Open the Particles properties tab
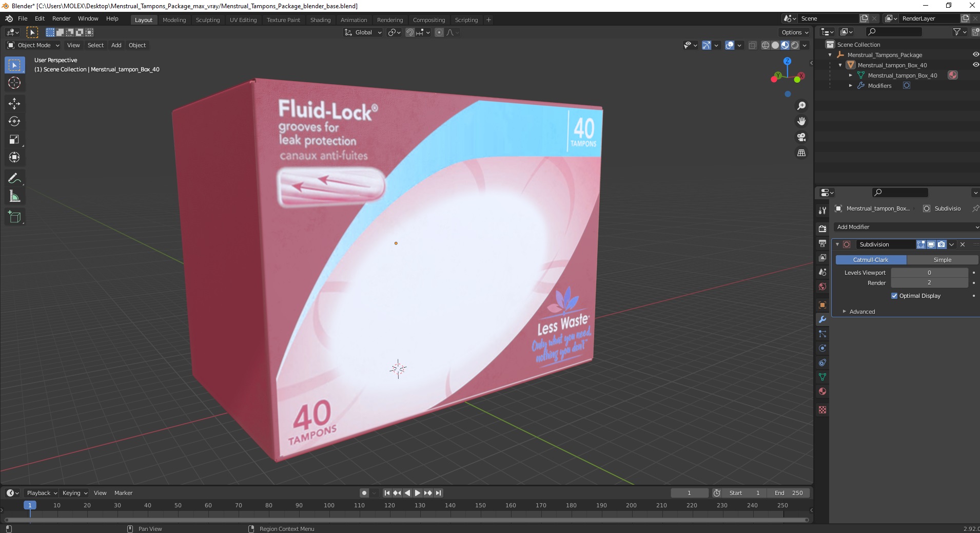Image resolution: width=980 pixels, height=533 pixels. click(822, 334)
